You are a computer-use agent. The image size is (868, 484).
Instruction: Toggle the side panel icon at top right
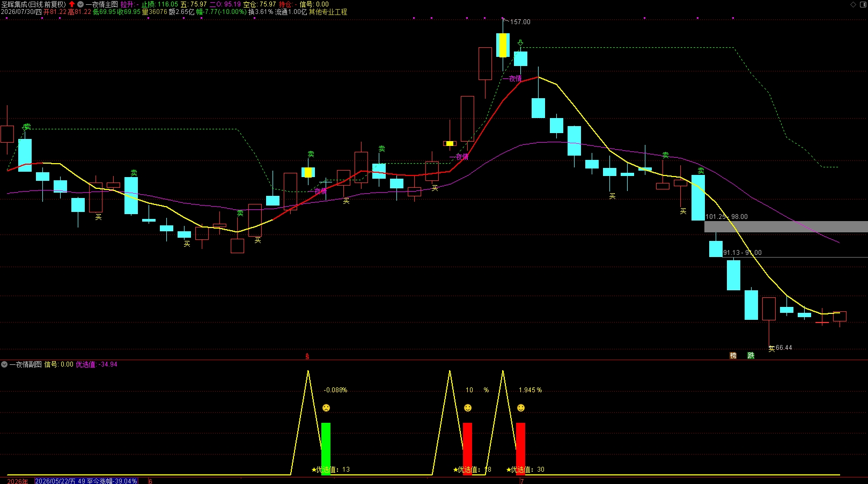point(863,4)
